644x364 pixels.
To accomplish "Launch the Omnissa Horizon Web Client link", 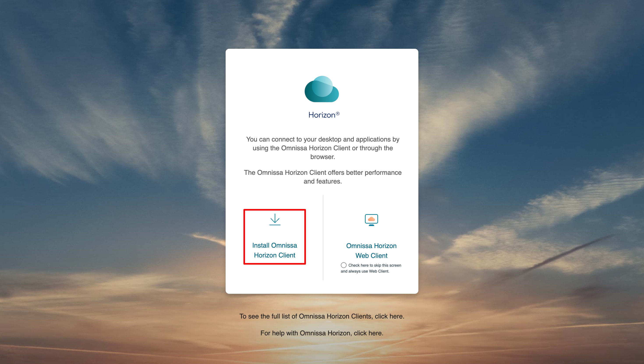I will pos(371,250).
